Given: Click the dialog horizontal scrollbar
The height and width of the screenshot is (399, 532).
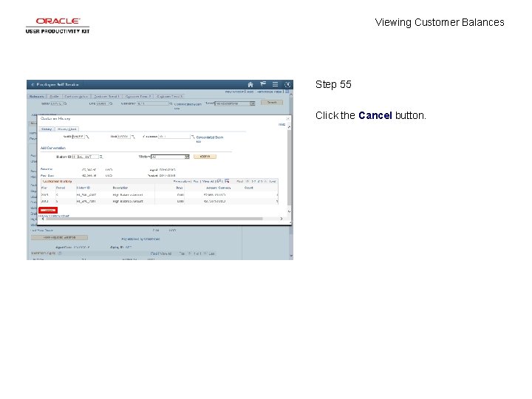Looking at the screenshot, I should click(154, 219).
